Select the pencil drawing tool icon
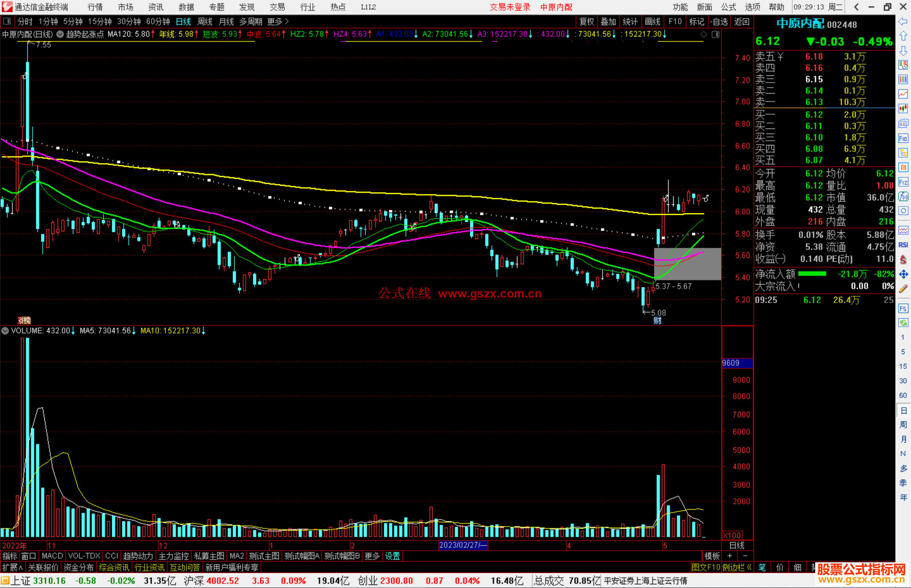Image resolution: width=911 pixels, height=588 pixels. (x=903, y=289)
